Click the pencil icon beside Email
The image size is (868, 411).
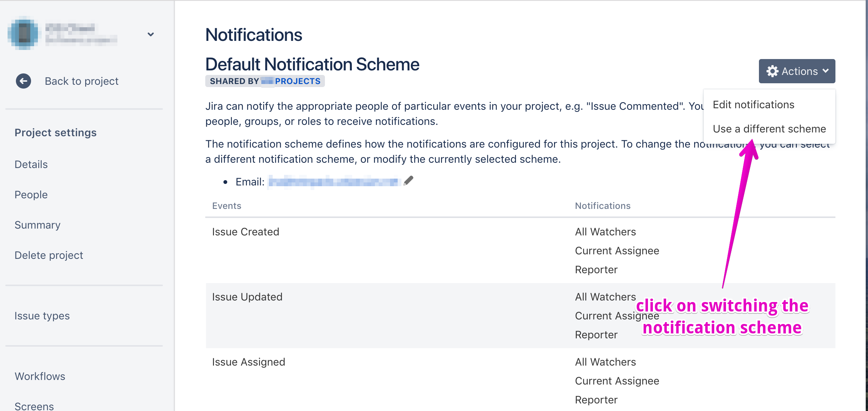coord(408,181)
